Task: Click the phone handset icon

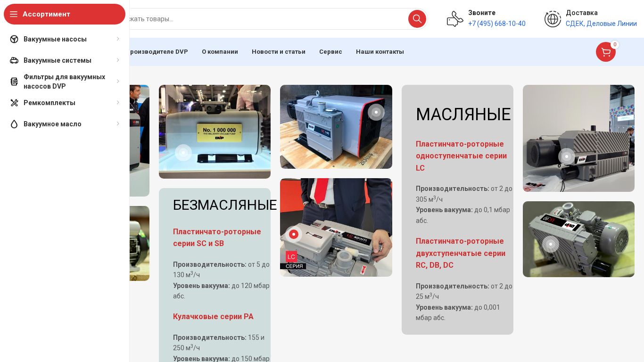Action: click(455, 19)
